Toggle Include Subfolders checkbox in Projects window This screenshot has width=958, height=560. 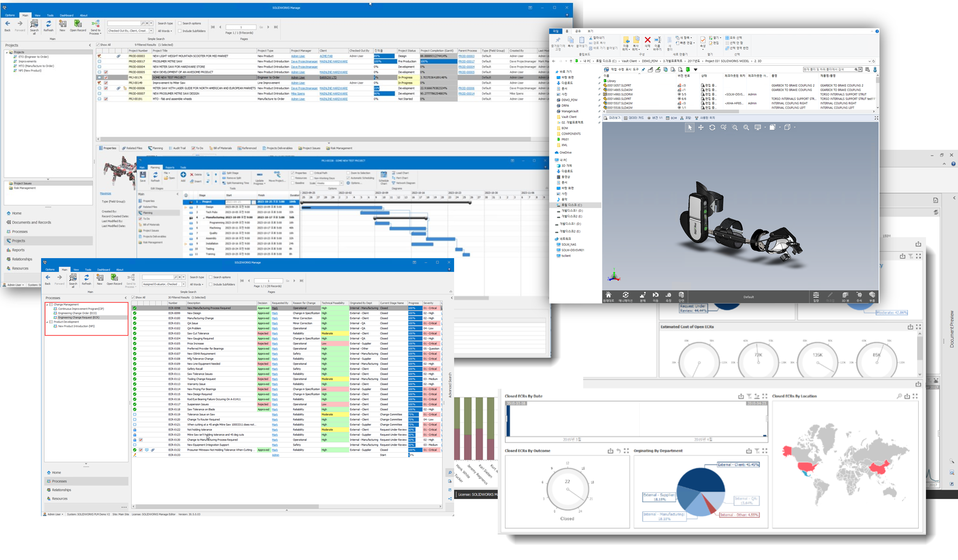tap(180, 31)
